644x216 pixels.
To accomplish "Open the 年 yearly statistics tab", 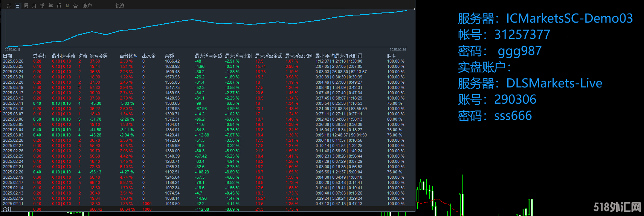I will pos(50,6).
